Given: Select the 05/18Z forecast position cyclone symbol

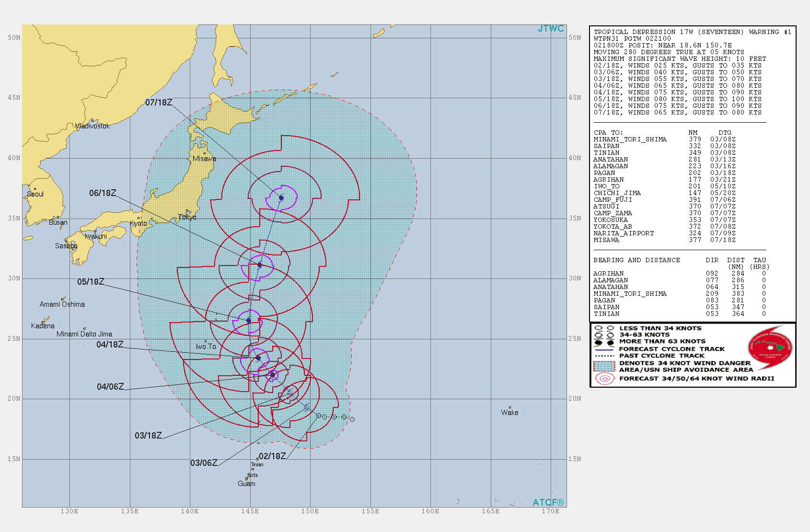Looking at the screenshot, I should 249,320.
